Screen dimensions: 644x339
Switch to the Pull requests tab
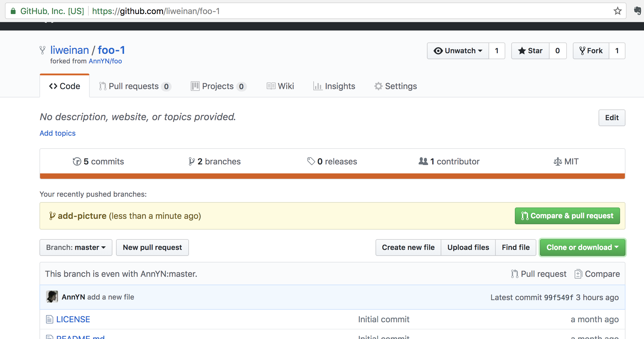pos(135,86)
